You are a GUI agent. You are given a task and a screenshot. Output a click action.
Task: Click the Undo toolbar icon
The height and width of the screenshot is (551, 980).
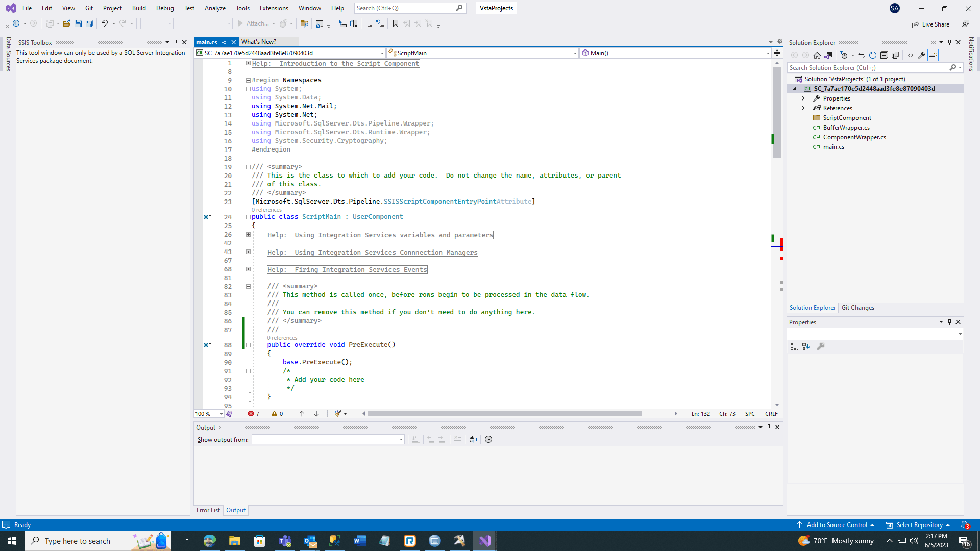[x=104, y=23]
